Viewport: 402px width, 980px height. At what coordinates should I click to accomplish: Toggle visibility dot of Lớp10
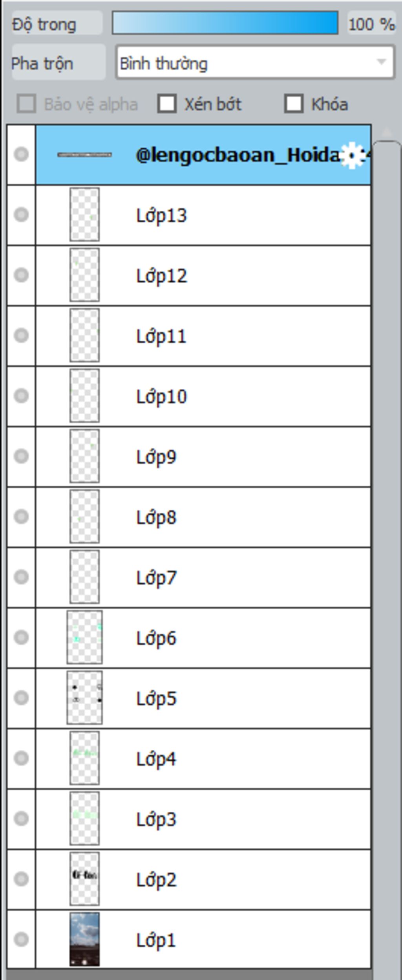click(x=21, y=396)
